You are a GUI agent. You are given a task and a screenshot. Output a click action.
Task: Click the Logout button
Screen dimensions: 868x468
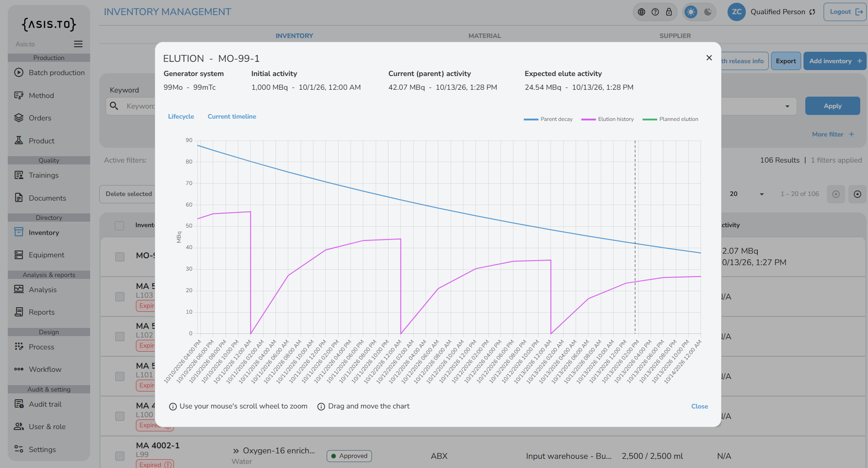pyautogui.click(x=845, y=12)
